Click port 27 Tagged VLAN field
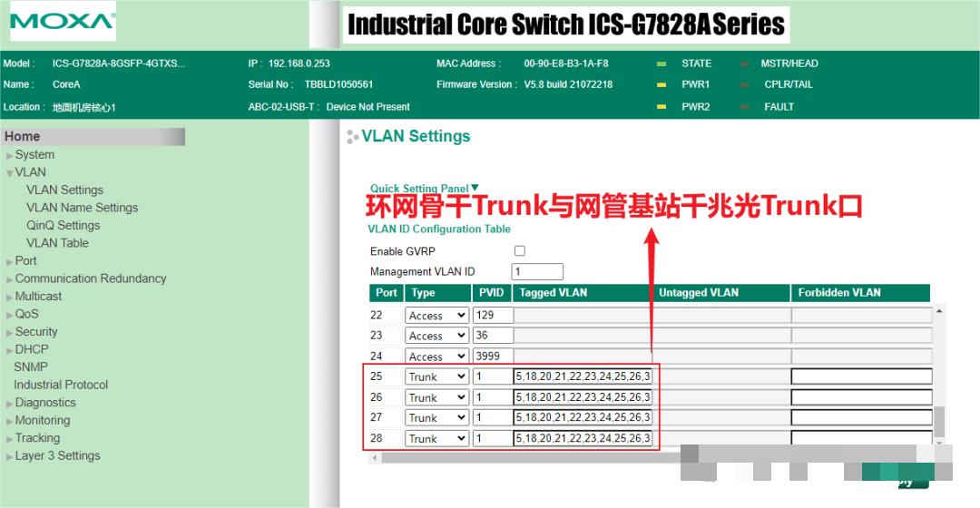 coord(583,417)
